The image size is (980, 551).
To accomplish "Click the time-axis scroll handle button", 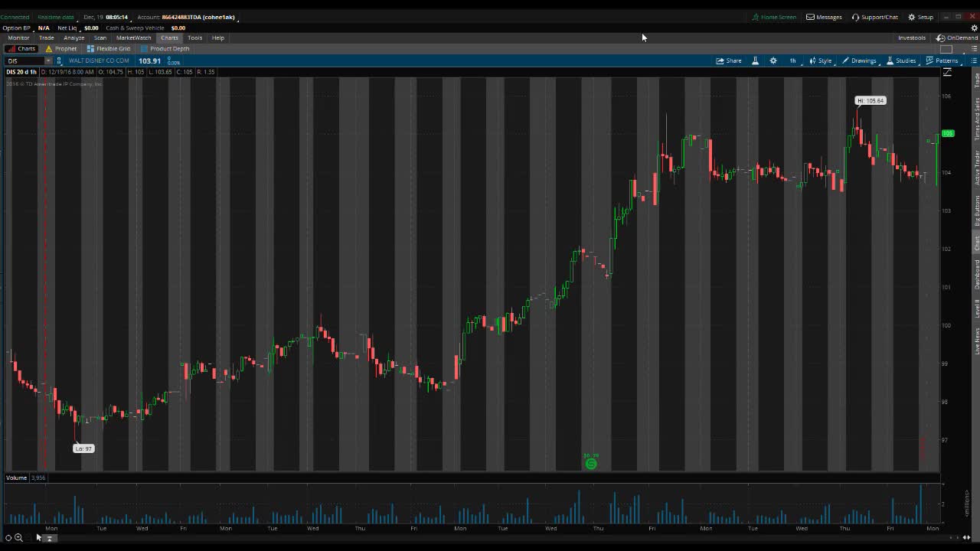I will [x=49, y=538].
